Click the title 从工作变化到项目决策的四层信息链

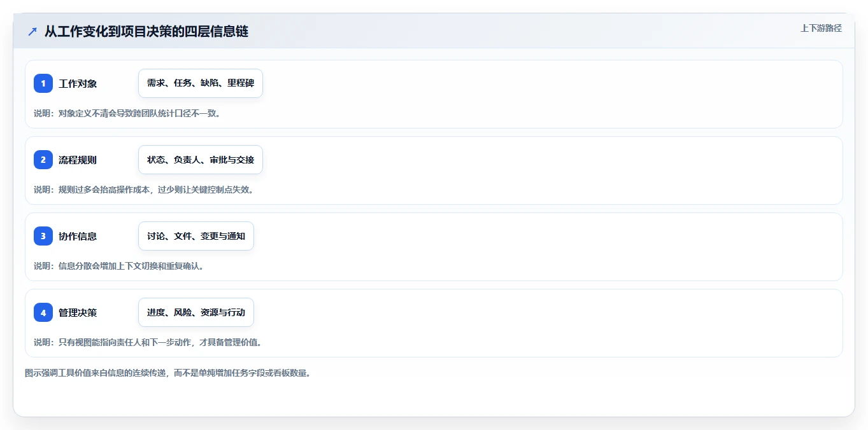click(146, 32)
